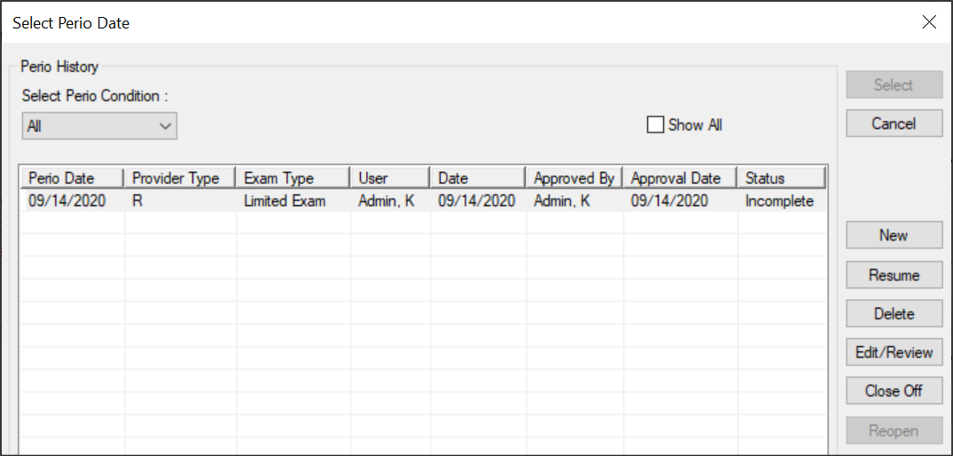The image size is (953, 456).
Task: Close the Select Perio Date dialog
Action: coord(929,22)
